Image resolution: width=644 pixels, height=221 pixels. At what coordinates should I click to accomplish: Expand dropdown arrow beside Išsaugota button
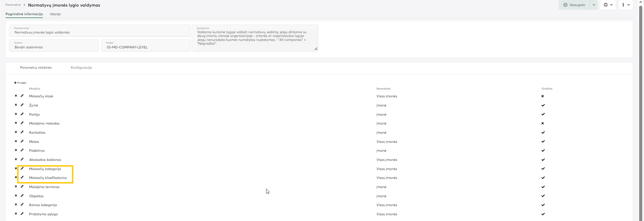tap(594, 5)
